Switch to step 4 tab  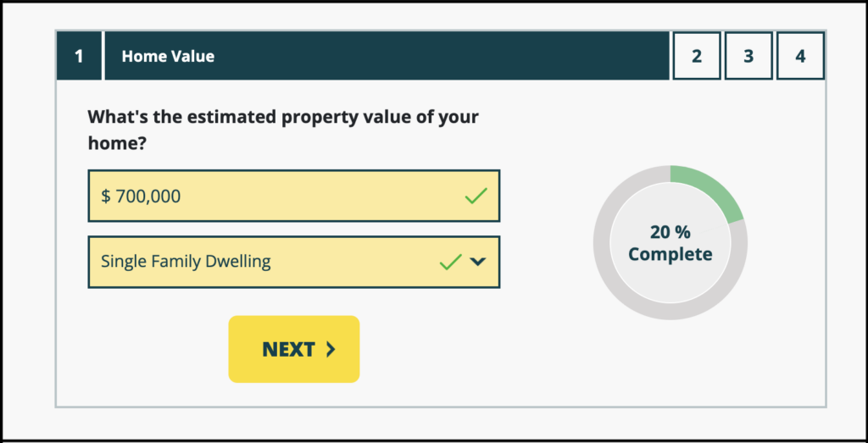coord(800,57)
